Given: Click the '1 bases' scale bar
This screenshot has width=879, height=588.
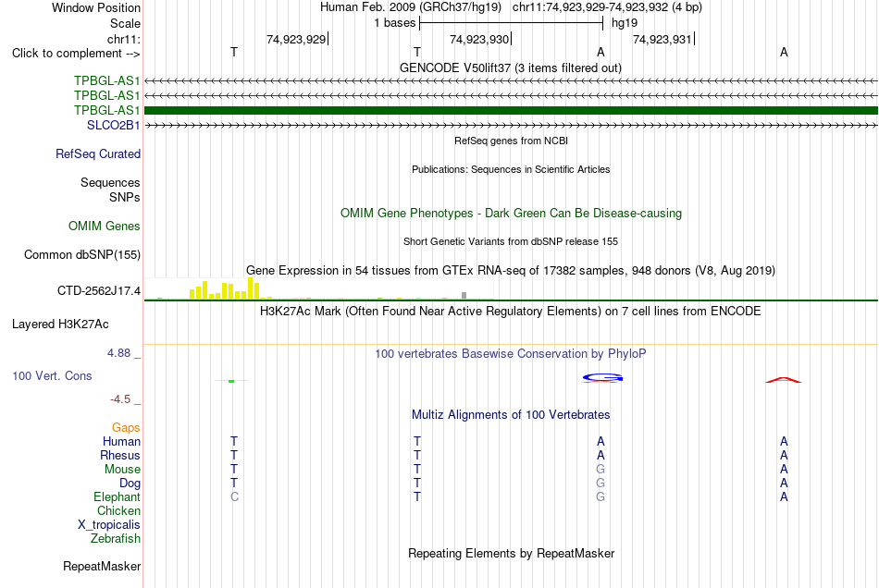Looking at the screenshot, I should (511, 23).
